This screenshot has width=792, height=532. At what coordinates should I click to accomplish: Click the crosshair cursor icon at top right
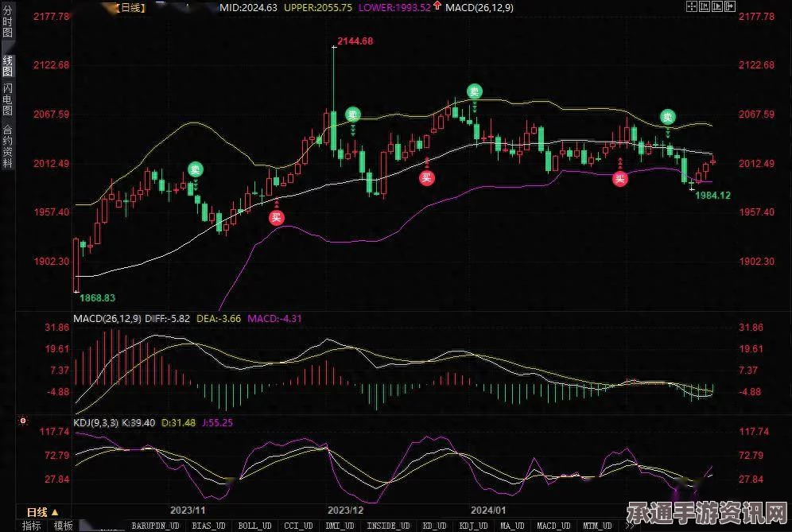point(692,6)
